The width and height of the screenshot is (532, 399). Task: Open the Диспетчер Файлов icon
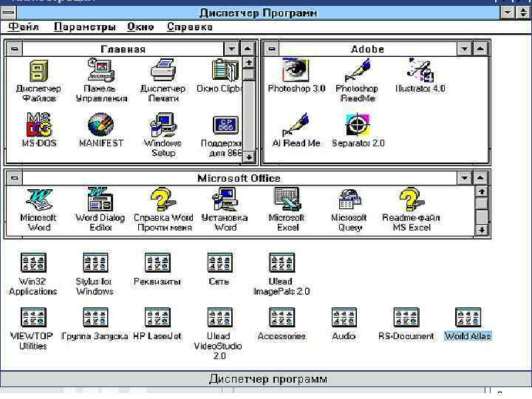pos(38,71)
